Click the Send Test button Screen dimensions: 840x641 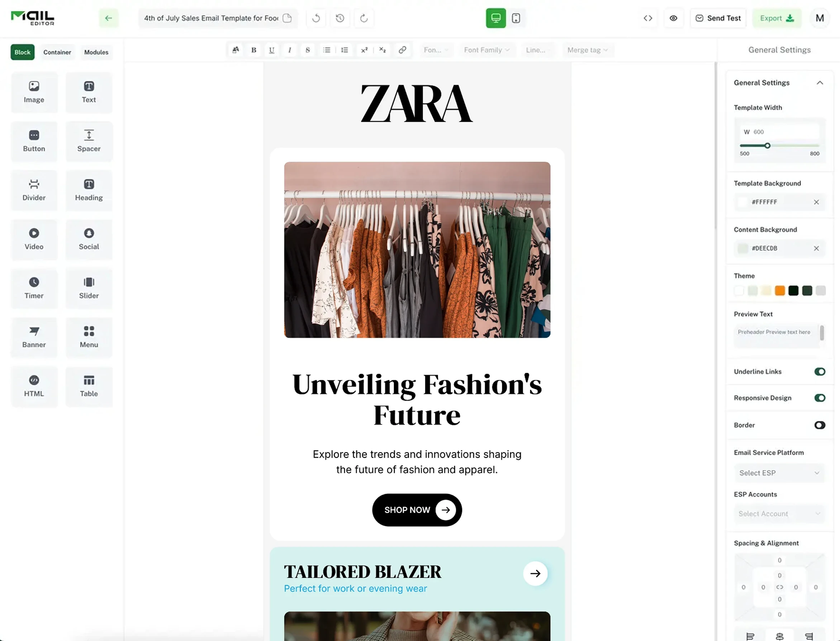point(718,18)
